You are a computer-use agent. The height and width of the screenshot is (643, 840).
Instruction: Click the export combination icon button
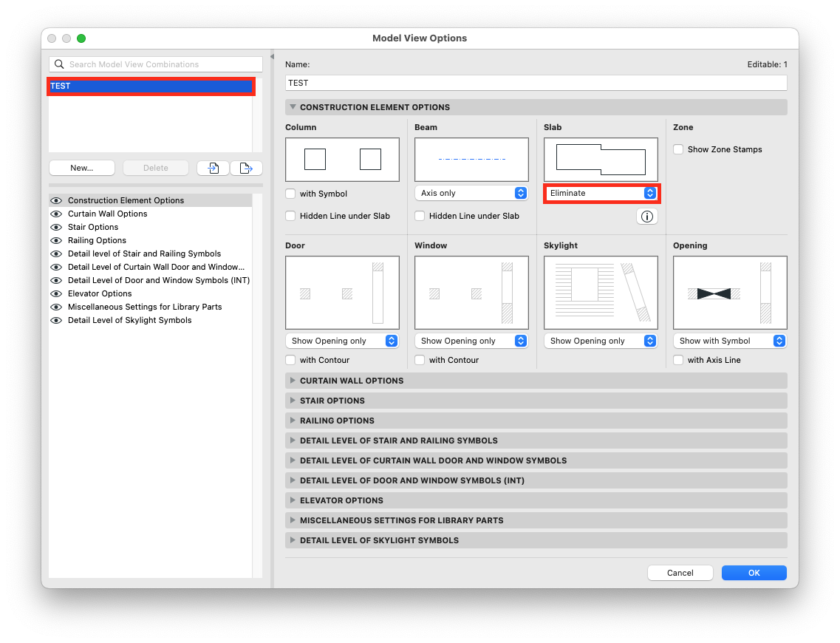click(246, 168)
